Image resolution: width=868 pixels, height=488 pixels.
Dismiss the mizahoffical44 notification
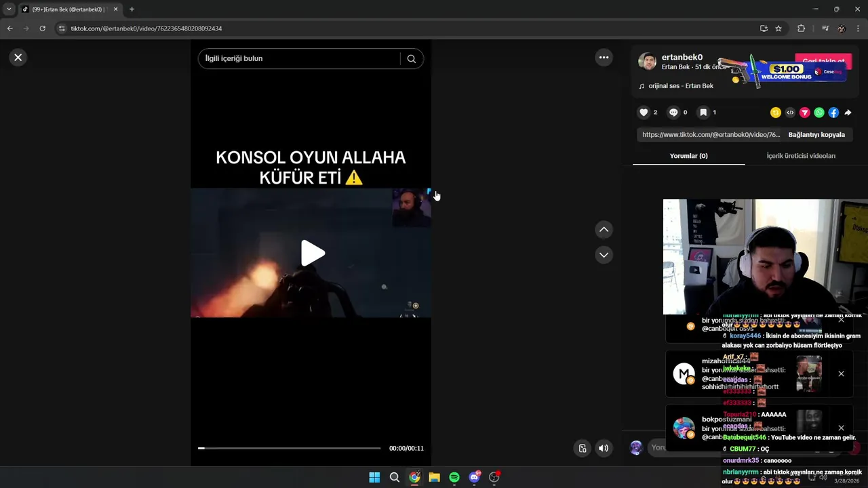[841, 373]
